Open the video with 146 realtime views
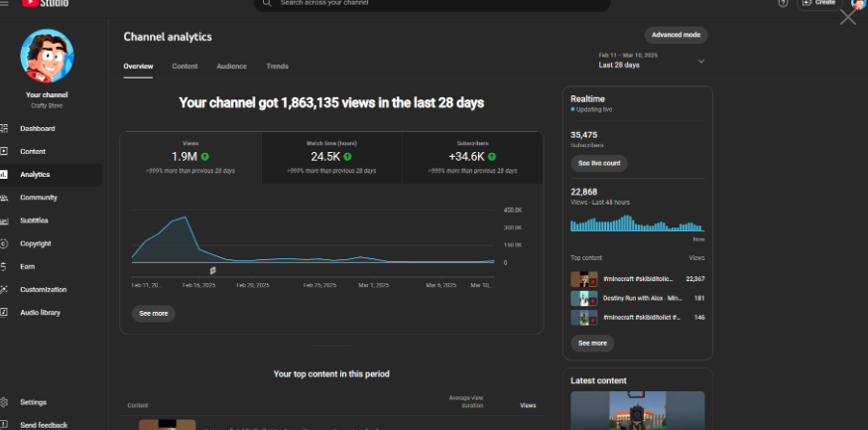This screenshot has height=430, width=868. [637, 318]
